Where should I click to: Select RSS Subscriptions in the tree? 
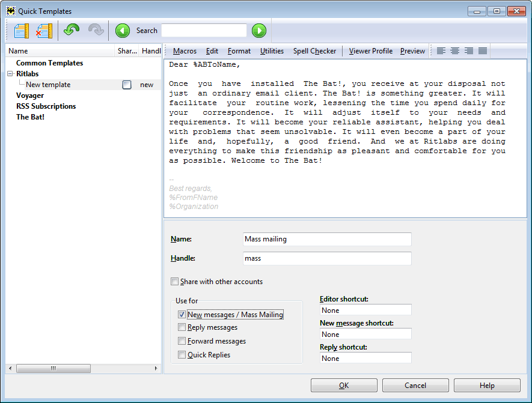point(46,106)
